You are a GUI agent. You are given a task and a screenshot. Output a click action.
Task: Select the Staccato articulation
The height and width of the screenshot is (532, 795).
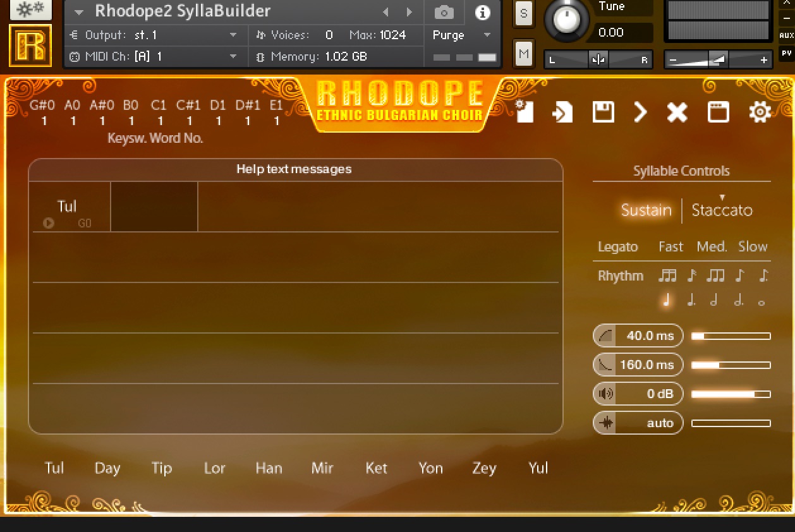(722, 210)
